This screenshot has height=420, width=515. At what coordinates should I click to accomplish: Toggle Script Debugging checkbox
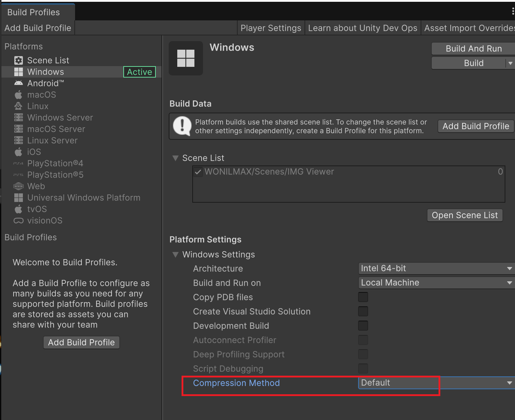363,369
